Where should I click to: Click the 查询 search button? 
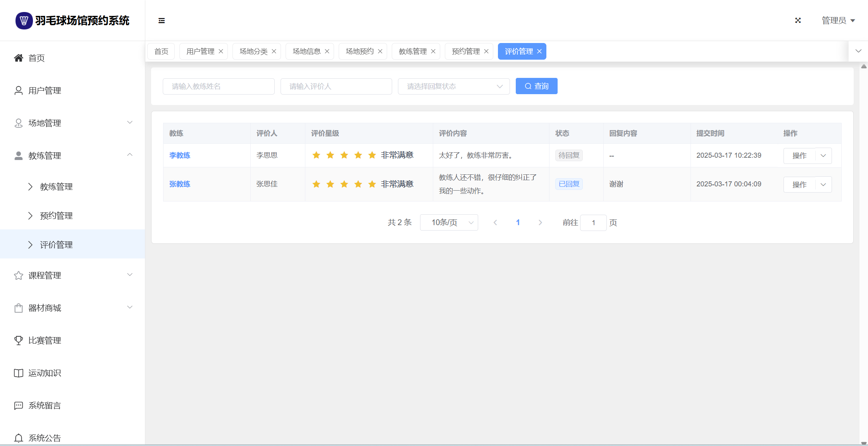click(536, 86)
